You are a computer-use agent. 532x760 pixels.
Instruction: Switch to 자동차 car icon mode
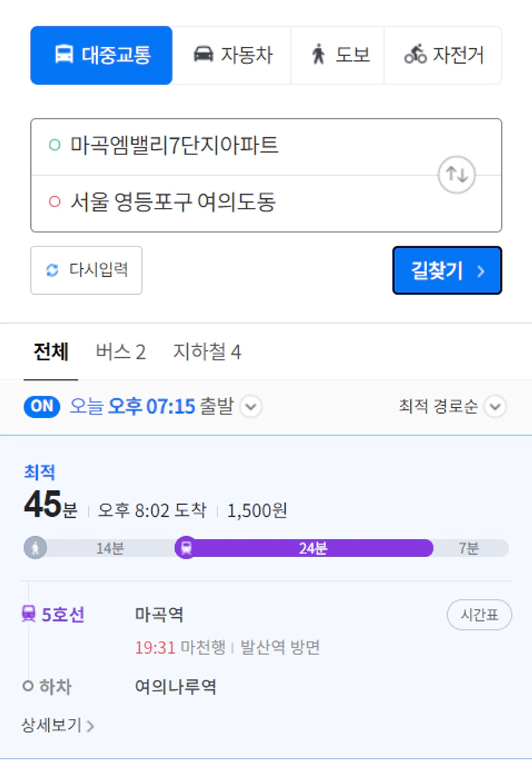203,54
